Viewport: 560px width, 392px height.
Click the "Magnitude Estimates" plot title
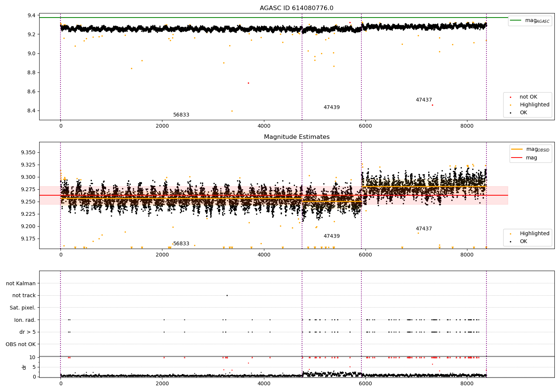[296, 137]
